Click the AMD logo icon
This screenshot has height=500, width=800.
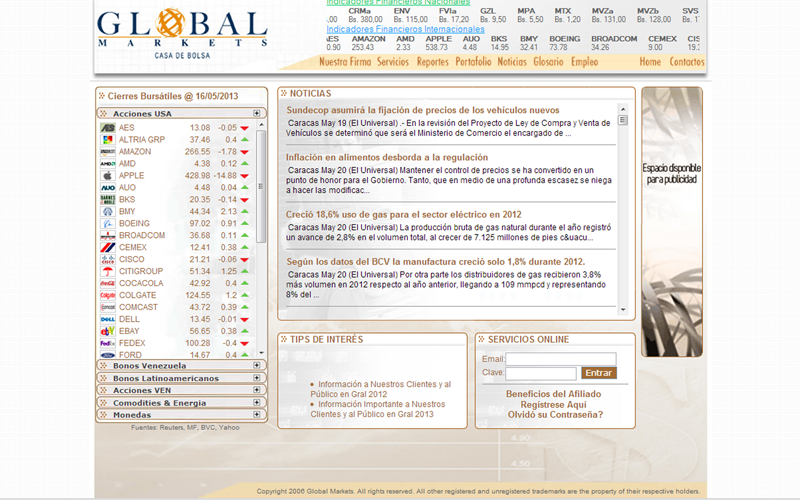click(108, 163)
